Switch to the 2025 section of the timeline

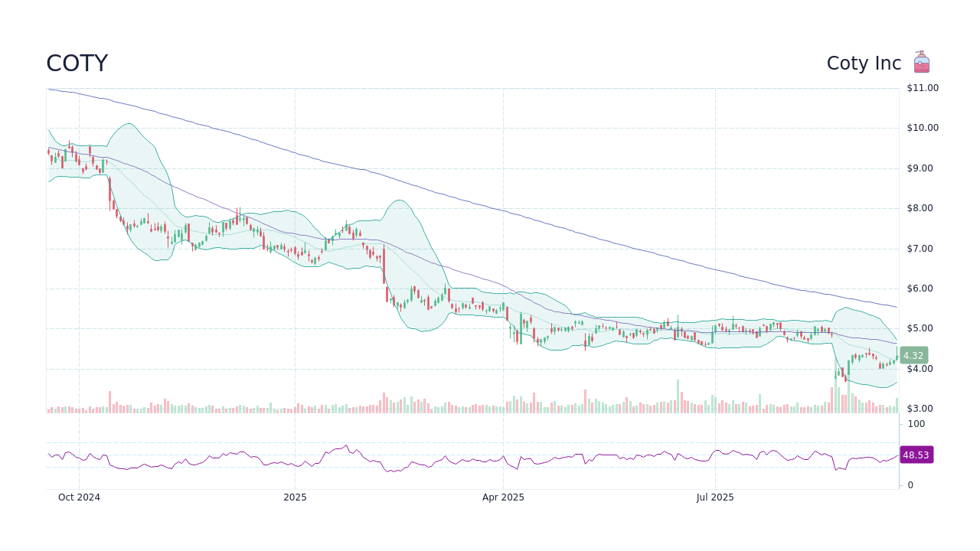[295, 497]
